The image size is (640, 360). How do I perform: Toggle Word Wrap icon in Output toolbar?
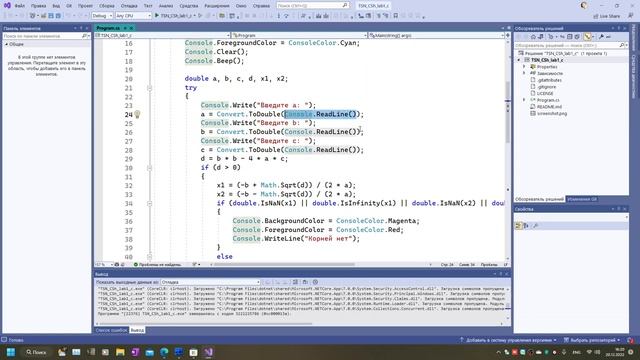[305, 282]
